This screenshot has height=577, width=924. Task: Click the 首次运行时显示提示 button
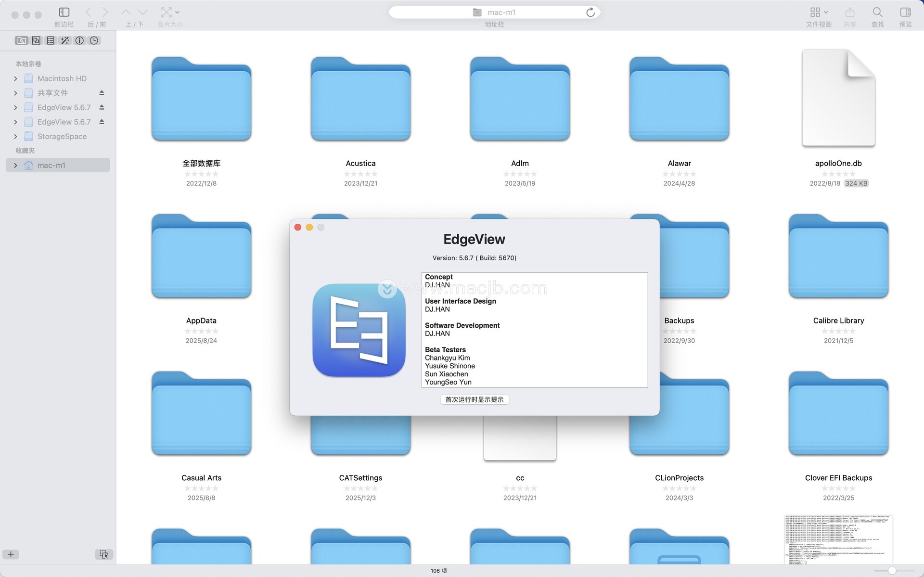474,399
